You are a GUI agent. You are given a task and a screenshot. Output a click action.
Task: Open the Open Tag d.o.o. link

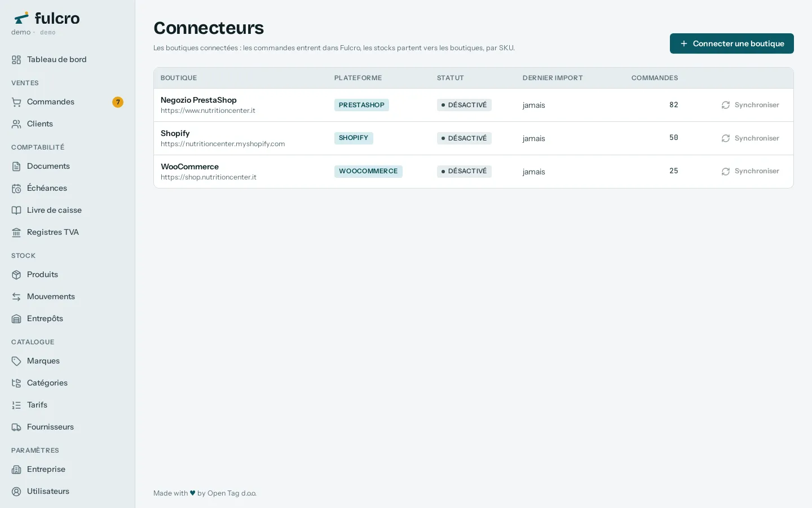232,493
